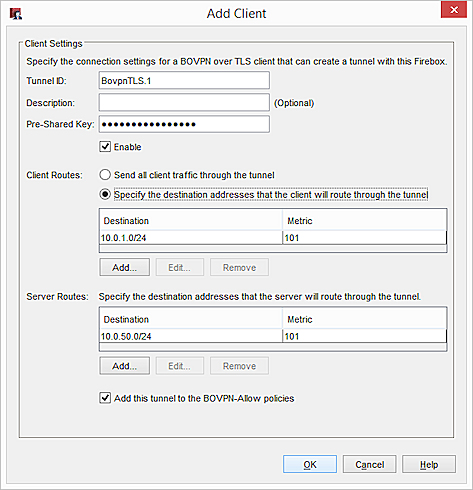Close the Add Client dialog
The width and height of the screenshot is (473, 490).
point(454,10)
